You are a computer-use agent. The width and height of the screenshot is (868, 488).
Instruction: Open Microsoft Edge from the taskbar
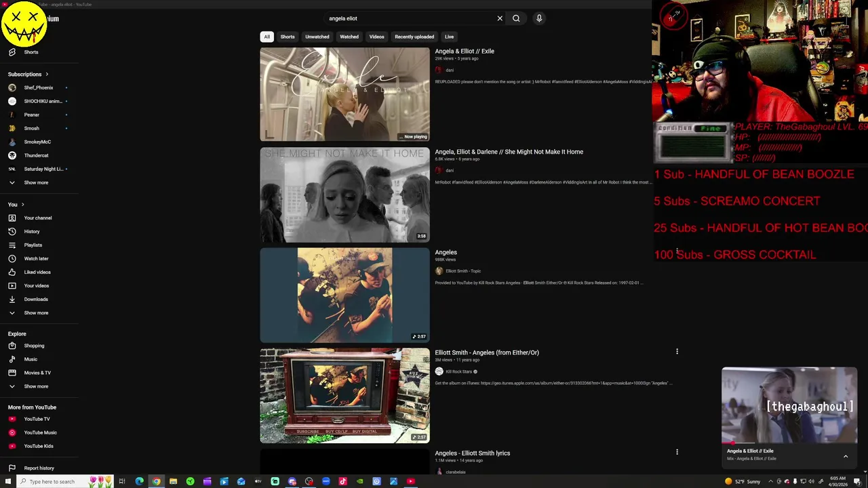[139, 481]
